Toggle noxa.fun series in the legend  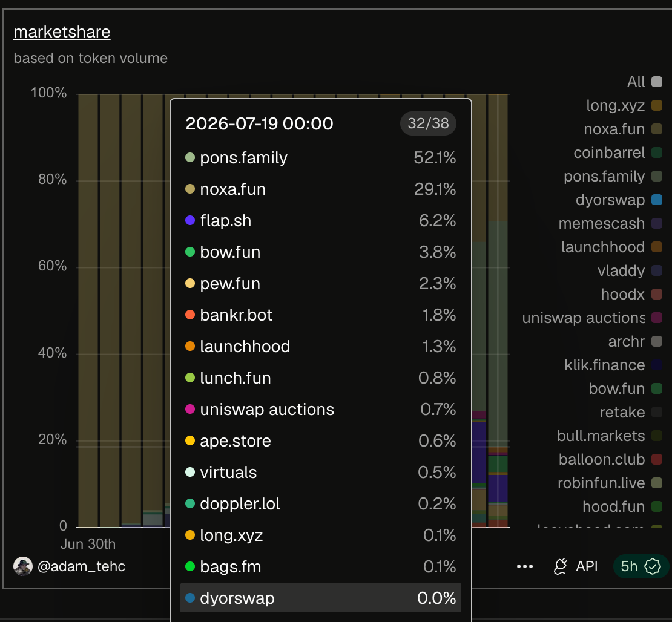(x=623, y=129)
